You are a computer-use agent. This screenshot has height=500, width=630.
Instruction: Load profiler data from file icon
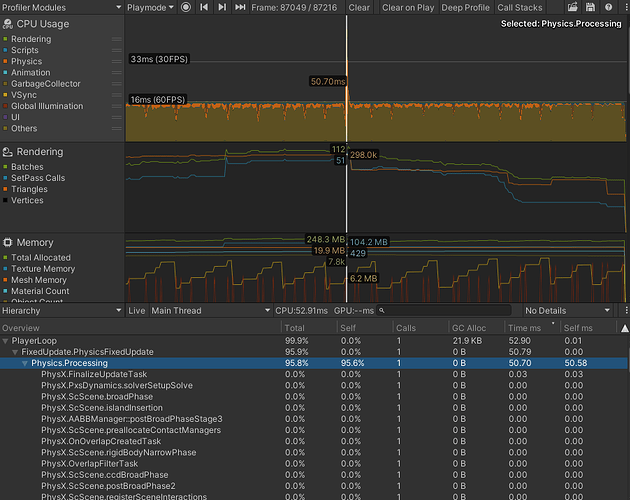click(x=571, y=7)
